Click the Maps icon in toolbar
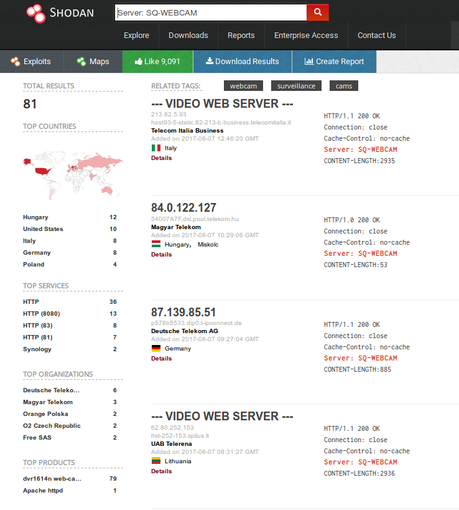The width and height of the screenshot is (459, 510). pos(81,61)
